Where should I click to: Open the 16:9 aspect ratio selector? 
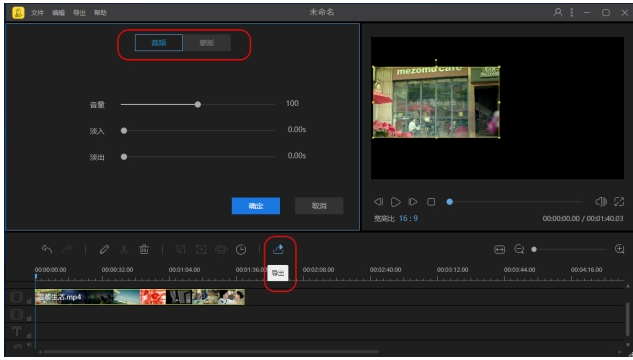[408, 218]
